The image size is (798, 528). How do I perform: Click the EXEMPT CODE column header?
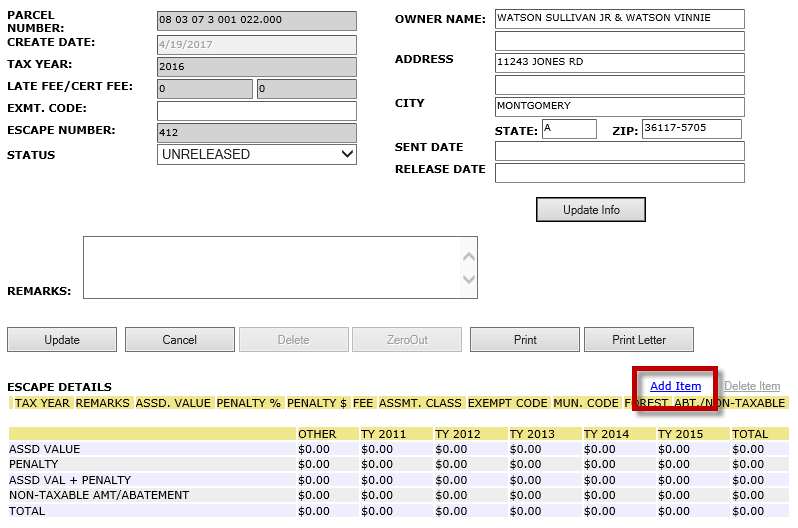508,403
